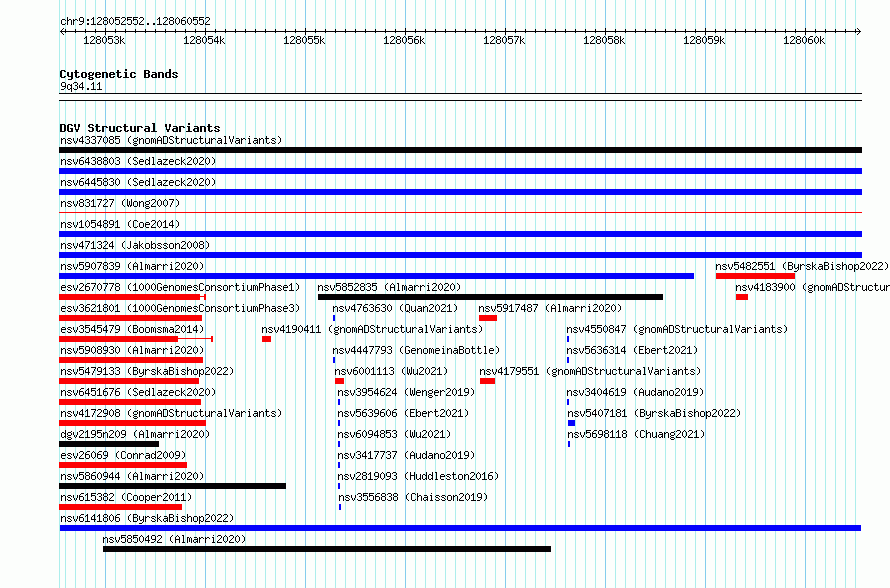Click the red bar under nsv5482551

(x=755, y=276)
